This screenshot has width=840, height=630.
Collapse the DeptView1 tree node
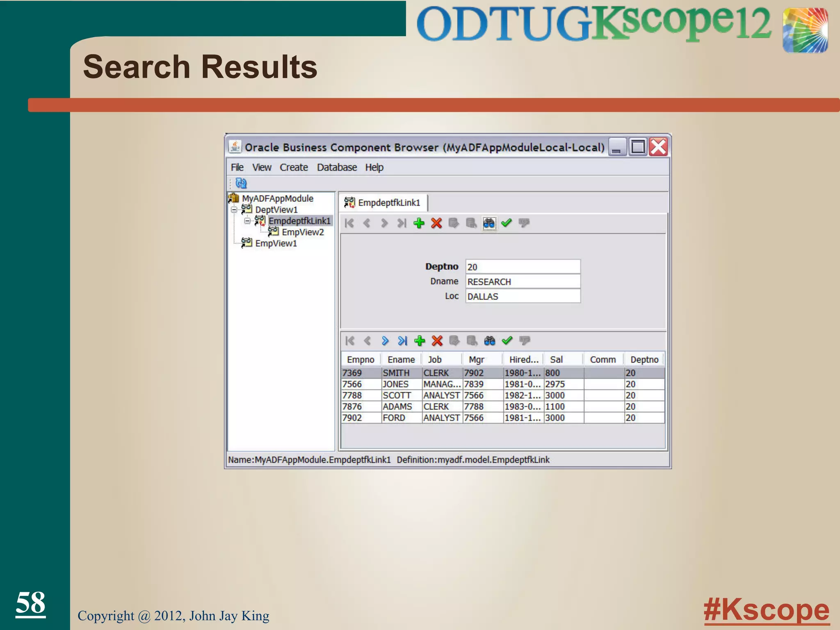coord(234,210)
